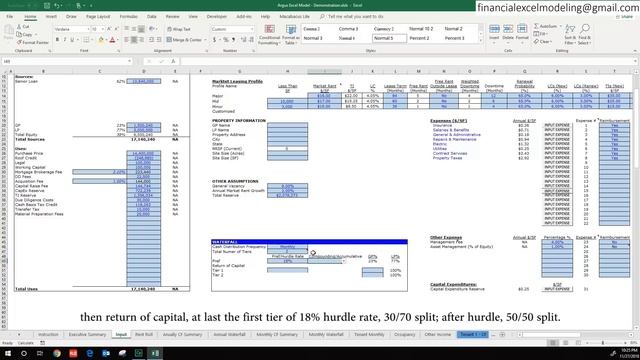Click the Cut scissors icon
Screen dimensions: 640x360
coord(19,27)
